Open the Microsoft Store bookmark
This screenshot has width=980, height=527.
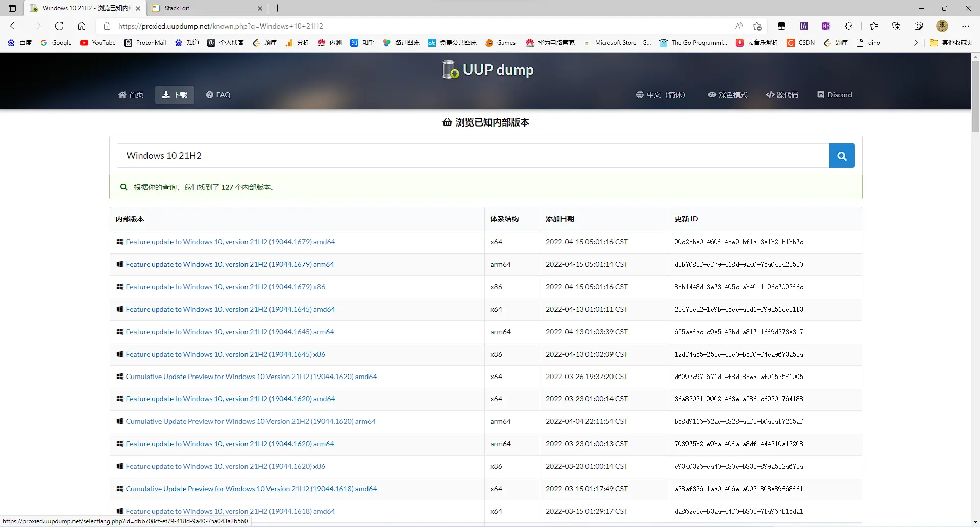coord(618,43)
